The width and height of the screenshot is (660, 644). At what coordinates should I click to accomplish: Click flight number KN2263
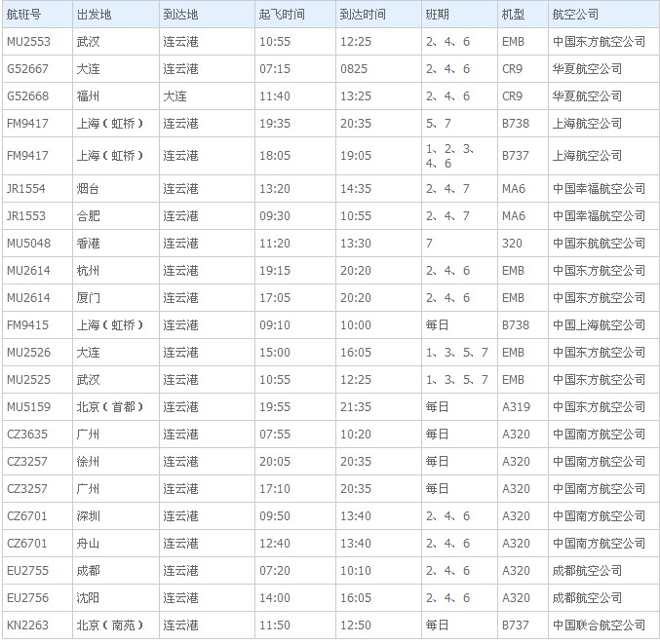28,625
